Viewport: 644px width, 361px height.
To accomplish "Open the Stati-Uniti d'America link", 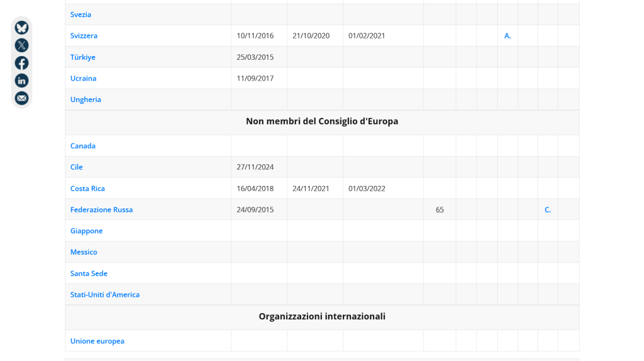I will 105,295.
